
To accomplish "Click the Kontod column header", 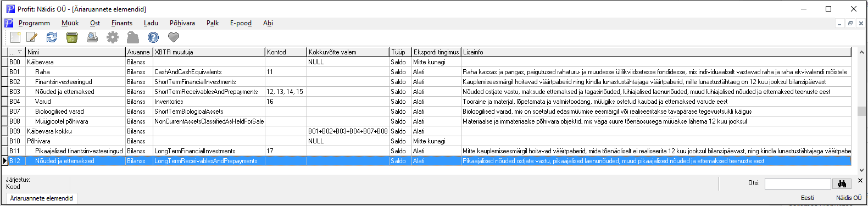I will [x=286, y=52].
